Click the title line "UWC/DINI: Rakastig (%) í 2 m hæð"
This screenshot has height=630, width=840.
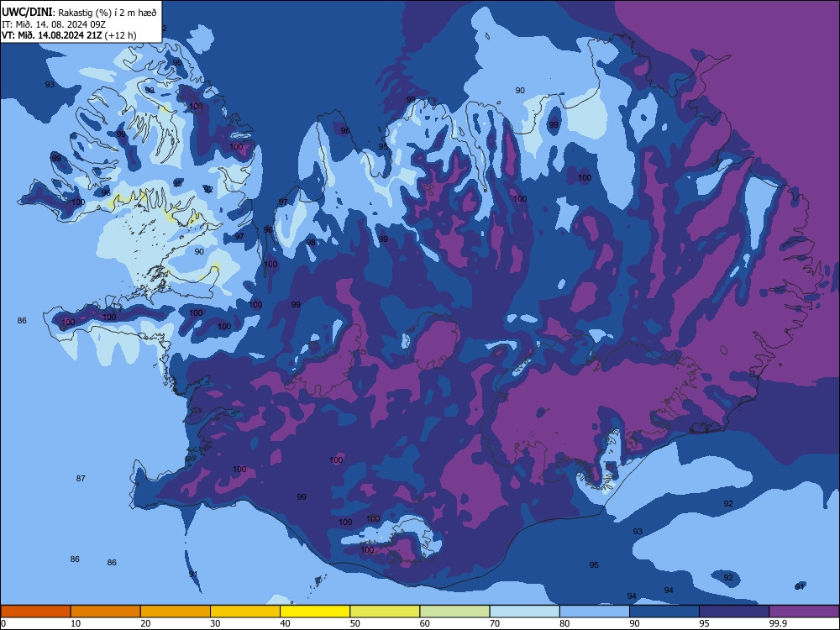pos(79,13)
